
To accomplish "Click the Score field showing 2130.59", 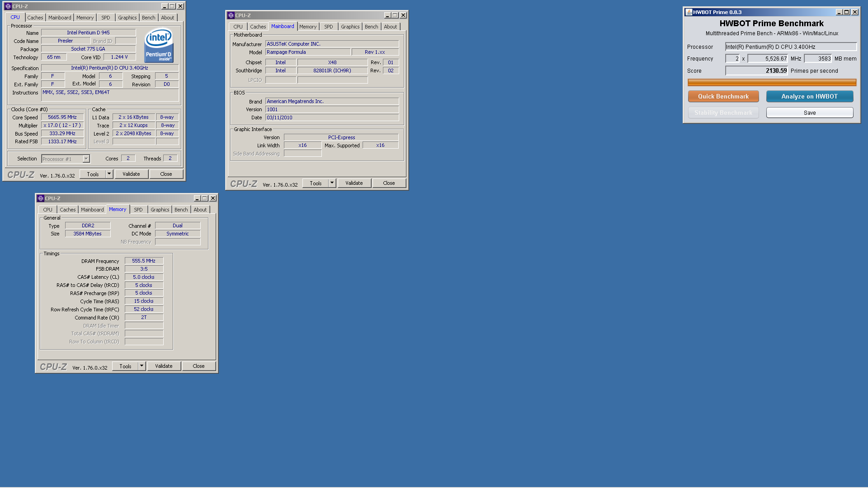I will pyautogui.click(x=757, y=70).
